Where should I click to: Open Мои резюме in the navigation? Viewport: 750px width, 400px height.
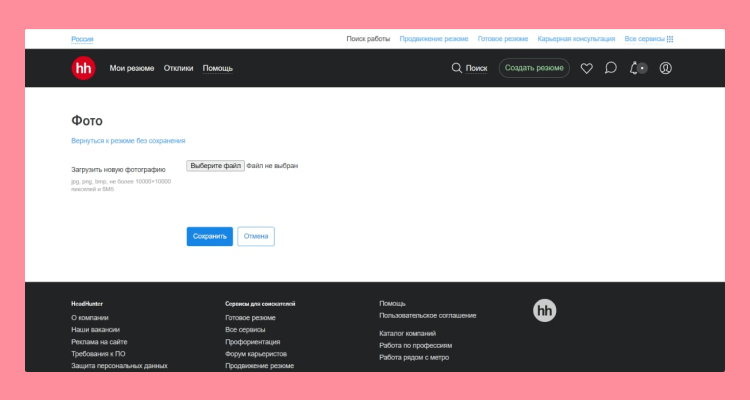132,68
